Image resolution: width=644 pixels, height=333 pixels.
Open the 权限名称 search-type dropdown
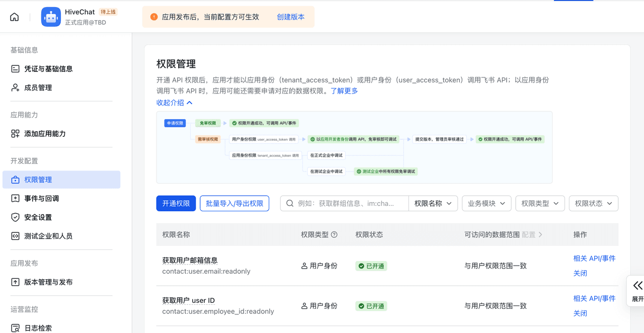(x=433, y=203)
